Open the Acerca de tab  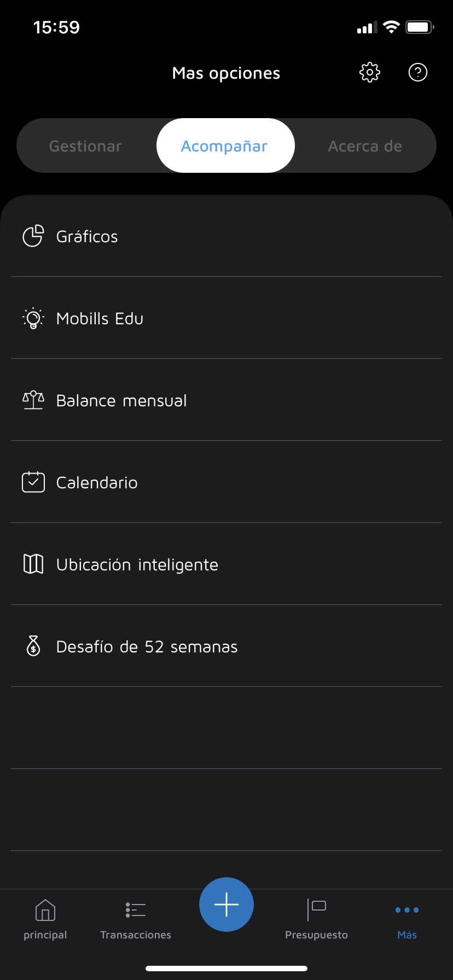tap(365, 146)
